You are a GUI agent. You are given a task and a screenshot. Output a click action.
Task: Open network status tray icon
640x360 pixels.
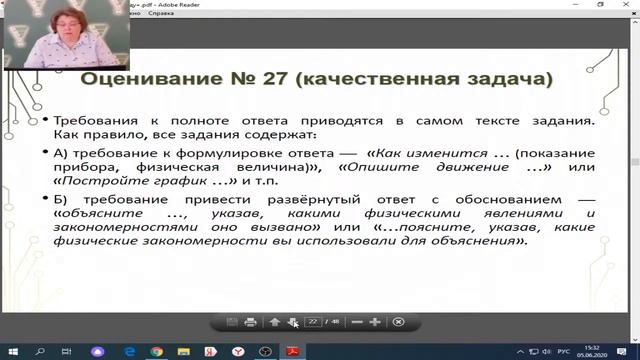click(x=533, y=351)
